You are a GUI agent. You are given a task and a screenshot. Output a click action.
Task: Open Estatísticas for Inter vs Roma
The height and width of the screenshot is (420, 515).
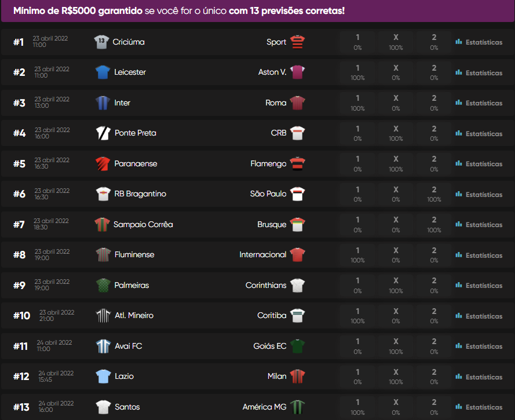click(x=479, y=103)
